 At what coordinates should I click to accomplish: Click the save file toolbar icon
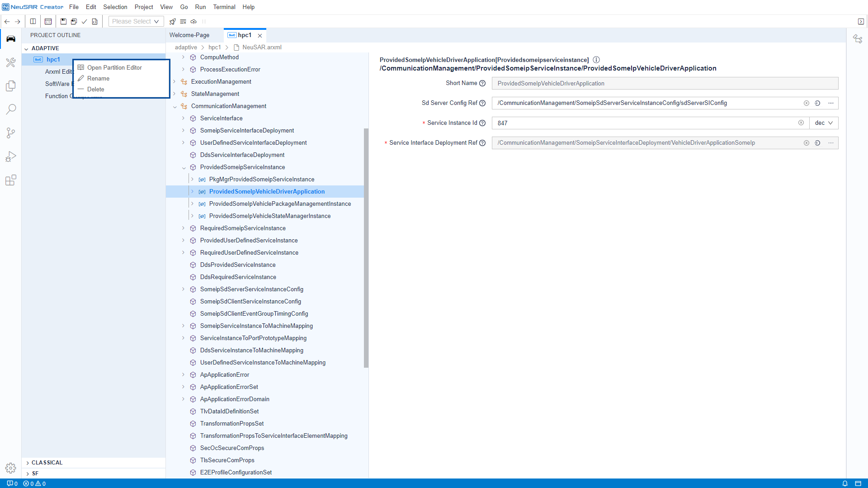point(63,21)
